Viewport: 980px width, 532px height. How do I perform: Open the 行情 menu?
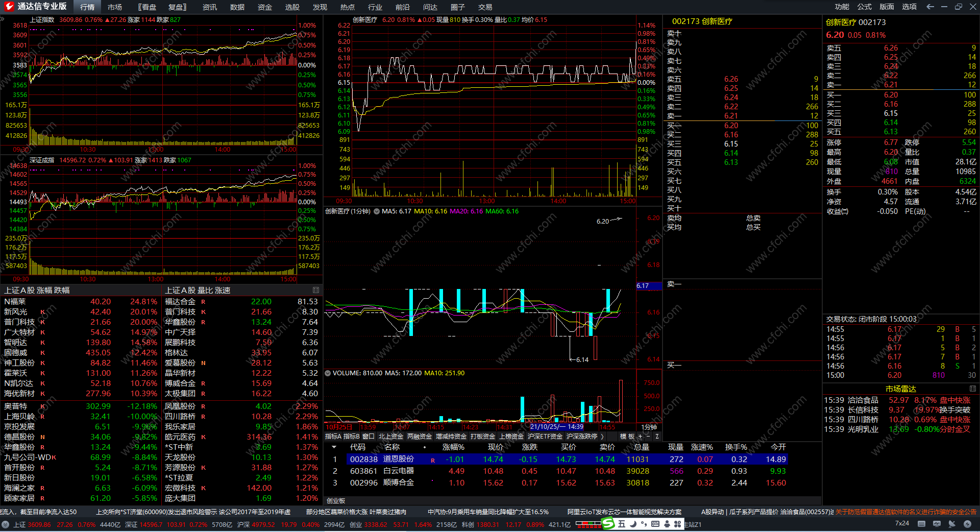point(87,7)
